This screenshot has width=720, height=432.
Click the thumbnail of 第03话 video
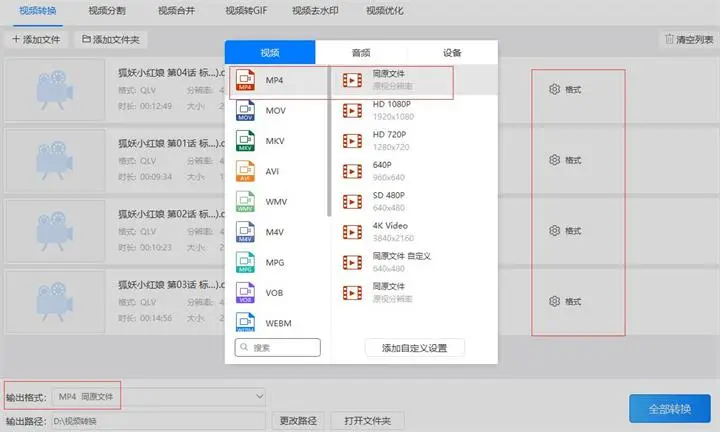[x=55, y=302]
